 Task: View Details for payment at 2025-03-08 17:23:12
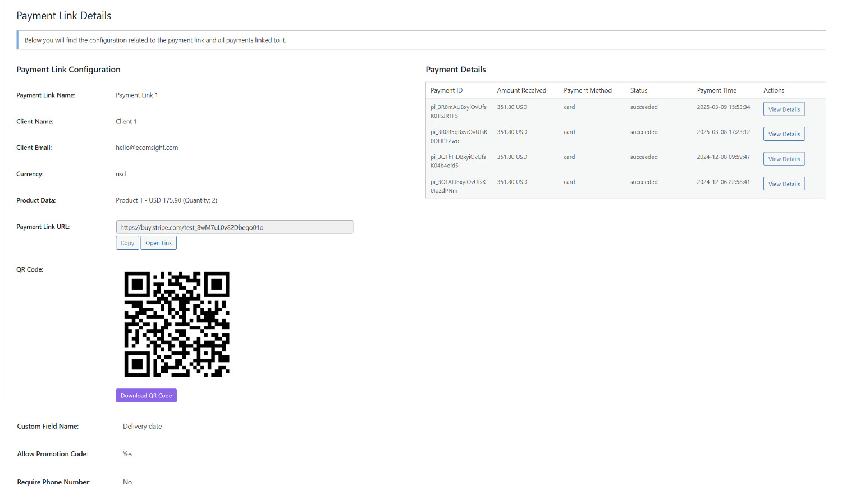(784, 134)
